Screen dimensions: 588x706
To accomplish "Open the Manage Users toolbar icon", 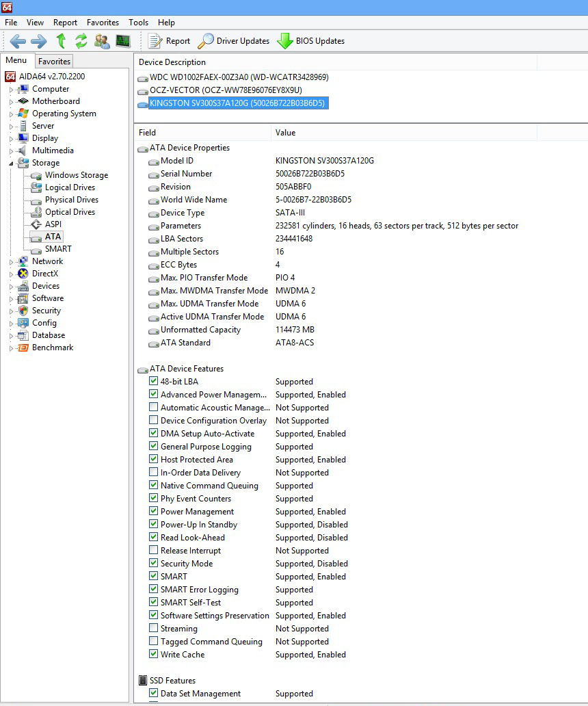I will (x=102, y=41).
